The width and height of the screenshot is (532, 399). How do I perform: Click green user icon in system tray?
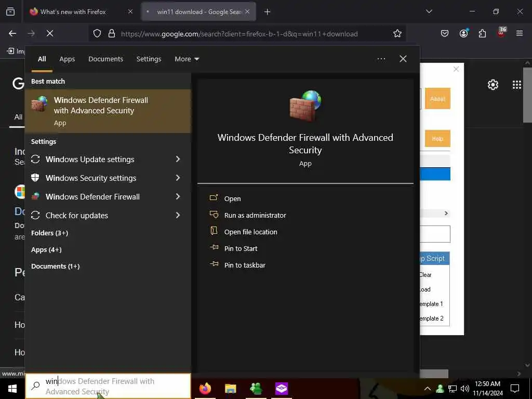point(440,389)
